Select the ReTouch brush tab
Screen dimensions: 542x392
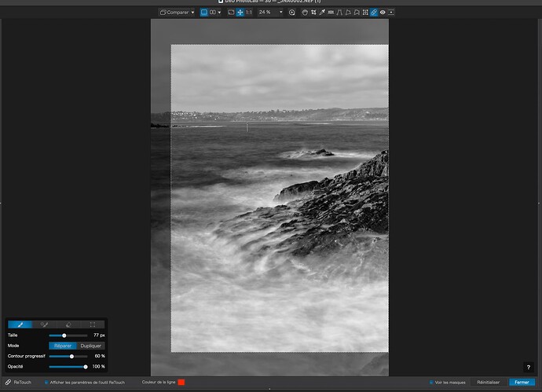[20, 324]
